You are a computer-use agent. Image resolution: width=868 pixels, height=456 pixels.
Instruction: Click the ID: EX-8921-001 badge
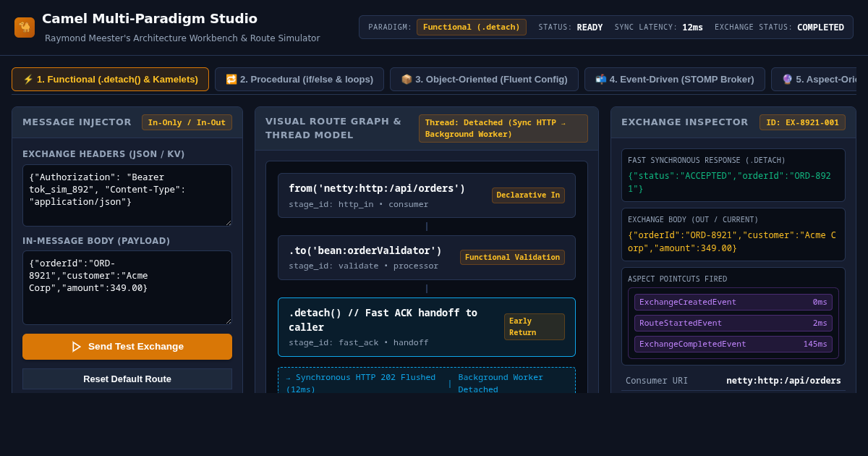[802, 122]
